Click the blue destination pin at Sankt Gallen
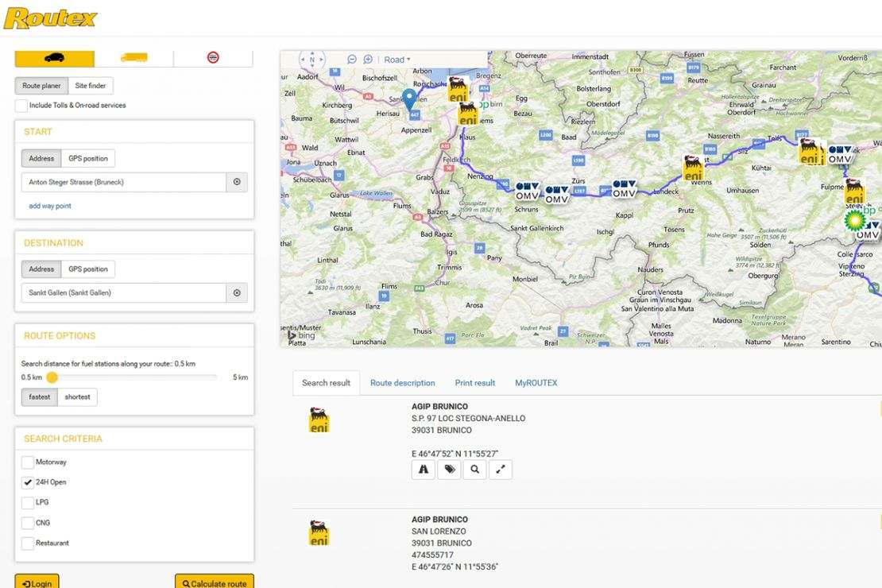The image size is (882, 588). pos(409,99)
